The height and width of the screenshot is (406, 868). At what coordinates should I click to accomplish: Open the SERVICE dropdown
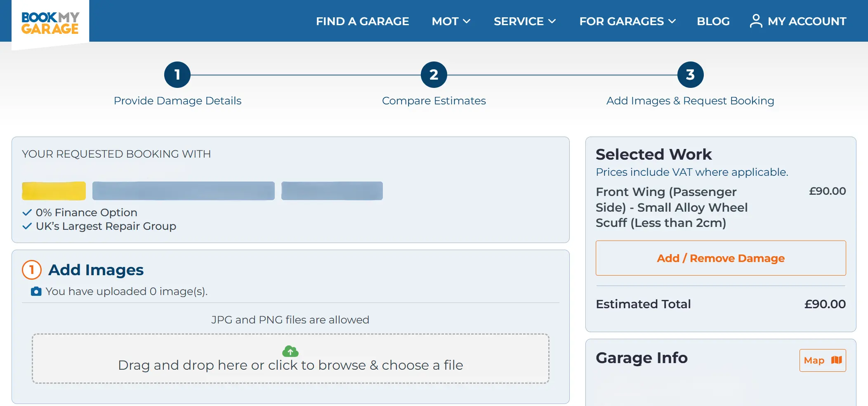click(524, 21)
